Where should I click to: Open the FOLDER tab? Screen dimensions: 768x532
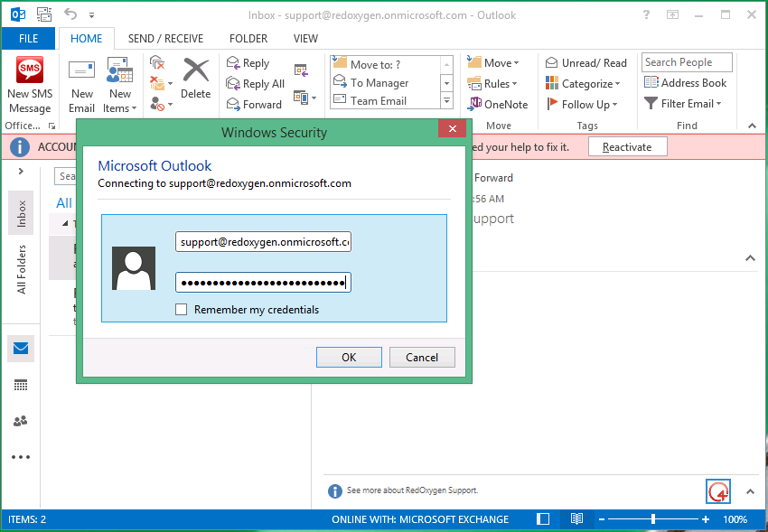click(248, 39)
